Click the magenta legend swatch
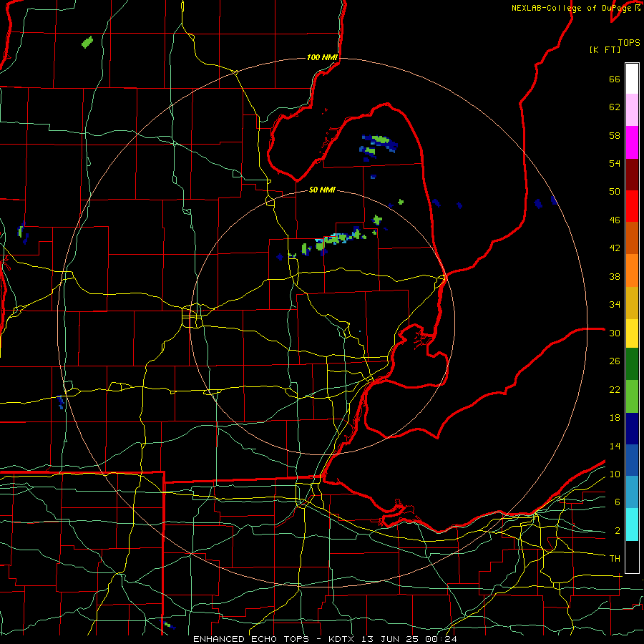644x644 pixels. 632,142
